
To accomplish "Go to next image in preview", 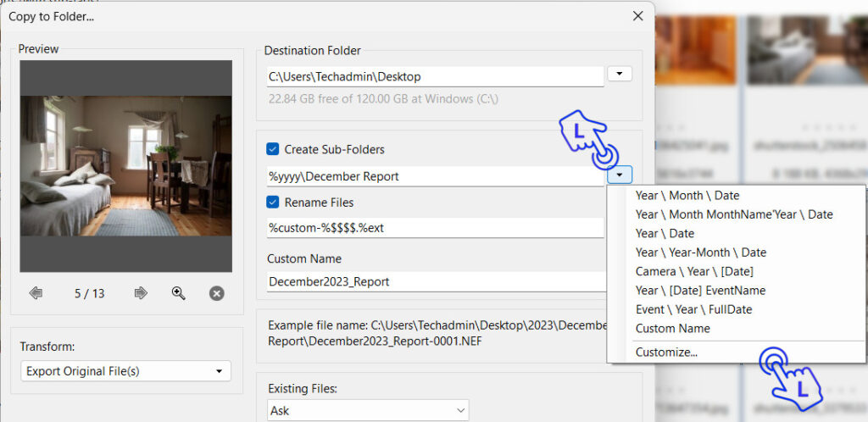I will pos(141,293).
